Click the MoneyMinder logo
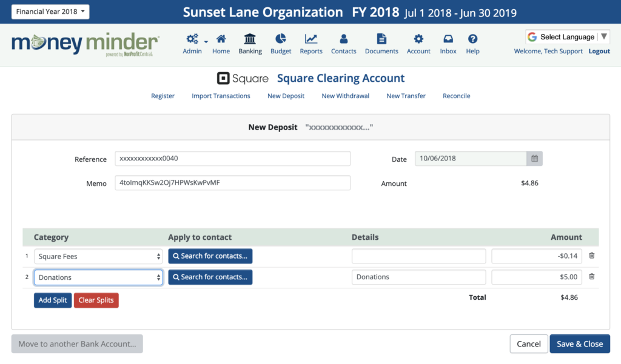This screenshot has width=621, height=364. pyautogui.click(x=86, y=44)
